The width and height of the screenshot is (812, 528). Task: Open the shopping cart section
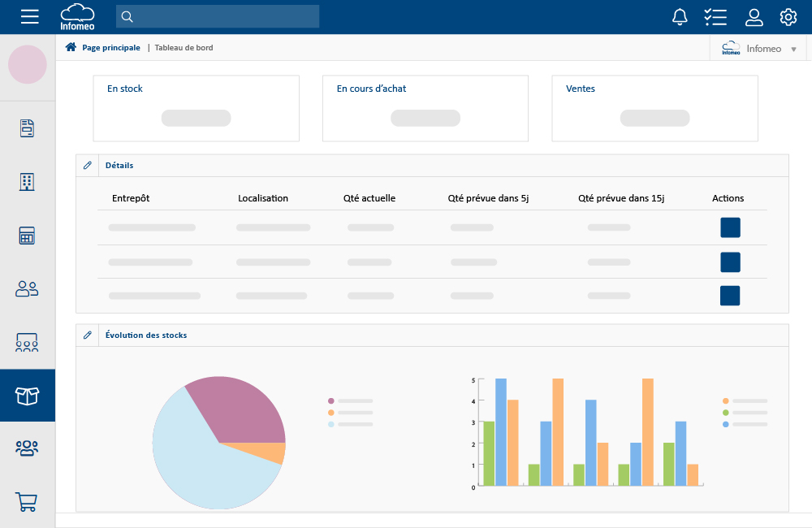(x=27, y=501)
